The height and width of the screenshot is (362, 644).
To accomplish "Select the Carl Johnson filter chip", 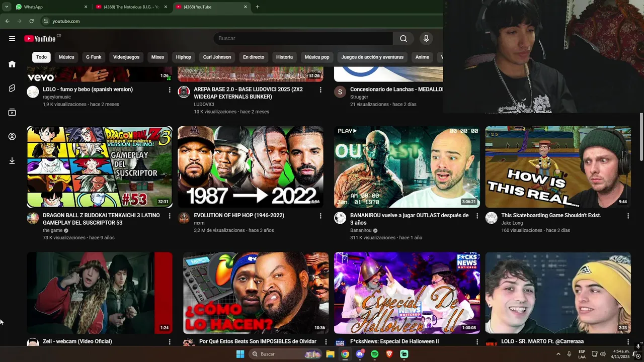I will coord(217,57).
